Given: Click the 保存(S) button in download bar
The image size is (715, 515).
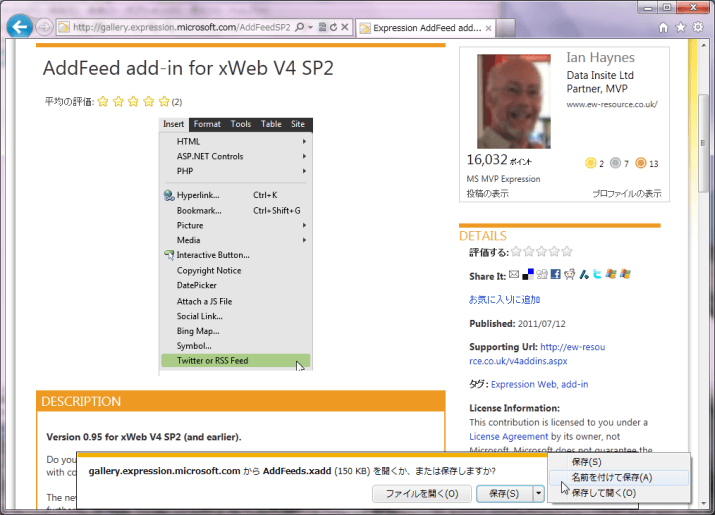Looking at the screenshot, I should (x=504, y=494).
